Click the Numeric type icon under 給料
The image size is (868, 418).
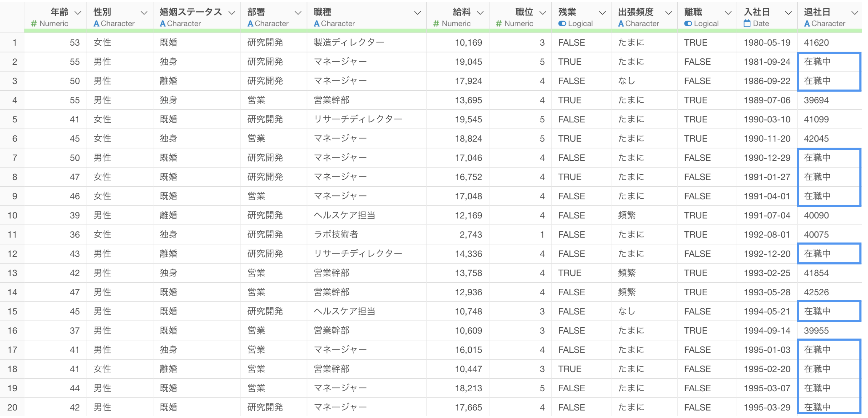tap(436, 24)
